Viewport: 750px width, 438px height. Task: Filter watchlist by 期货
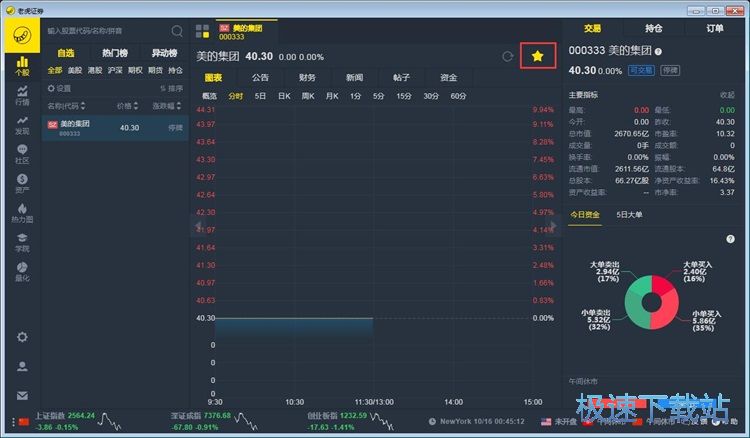[x=155, y=70]
